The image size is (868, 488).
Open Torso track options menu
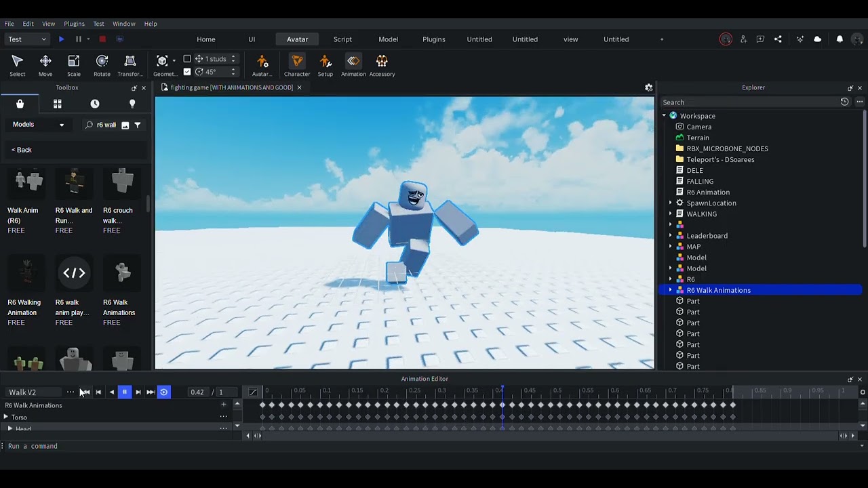click(x=223, y=417)
